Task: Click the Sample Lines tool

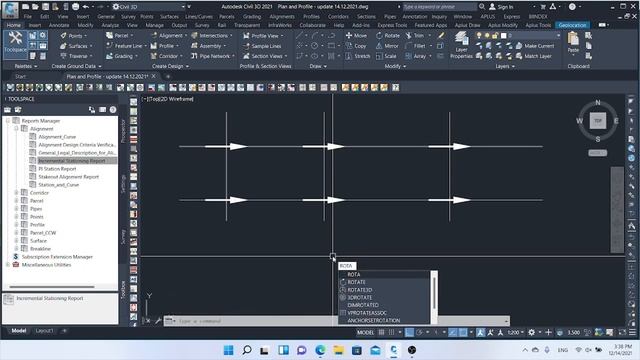Action: [262, 46]
